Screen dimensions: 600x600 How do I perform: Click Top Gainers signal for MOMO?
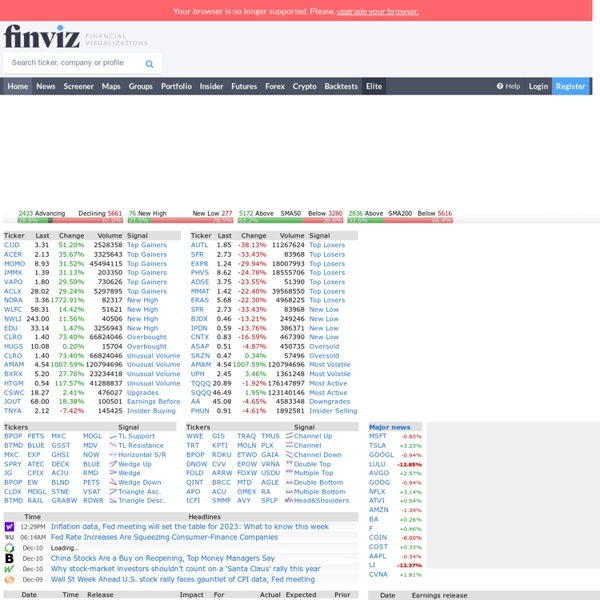tap(147, 264)
